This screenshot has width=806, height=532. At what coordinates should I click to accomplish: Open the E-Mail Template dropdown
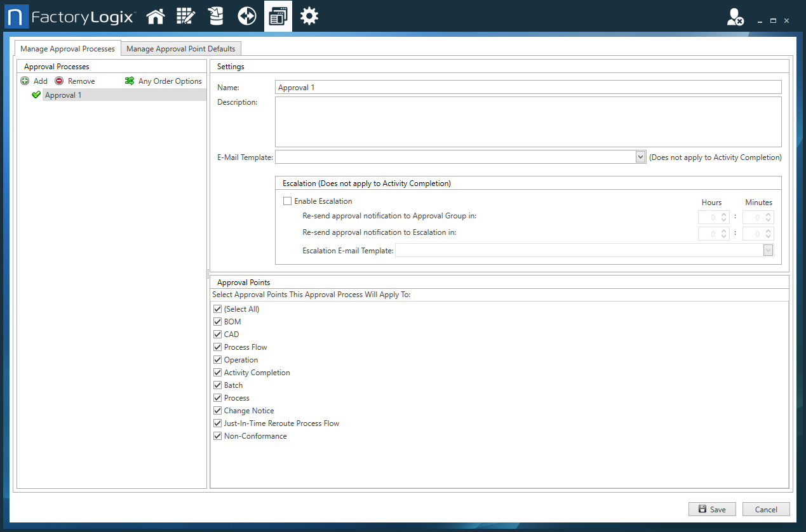[x=641, y=157]
